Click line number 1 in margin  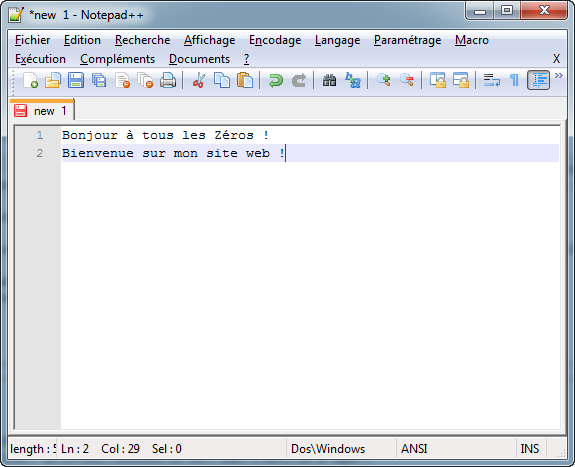(40, 135)
